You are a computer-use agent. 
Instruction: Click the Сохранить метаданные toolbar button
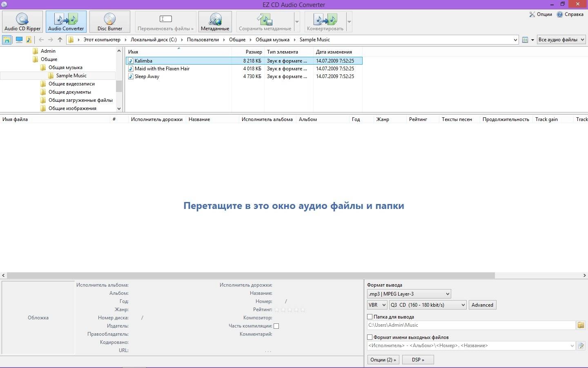[x=265, y=22]
